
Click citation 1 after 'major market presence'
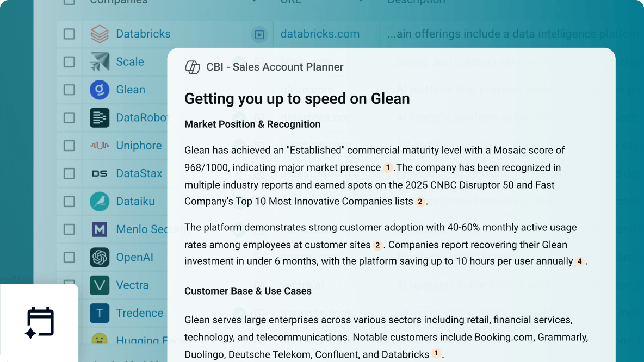click(388, 168)
